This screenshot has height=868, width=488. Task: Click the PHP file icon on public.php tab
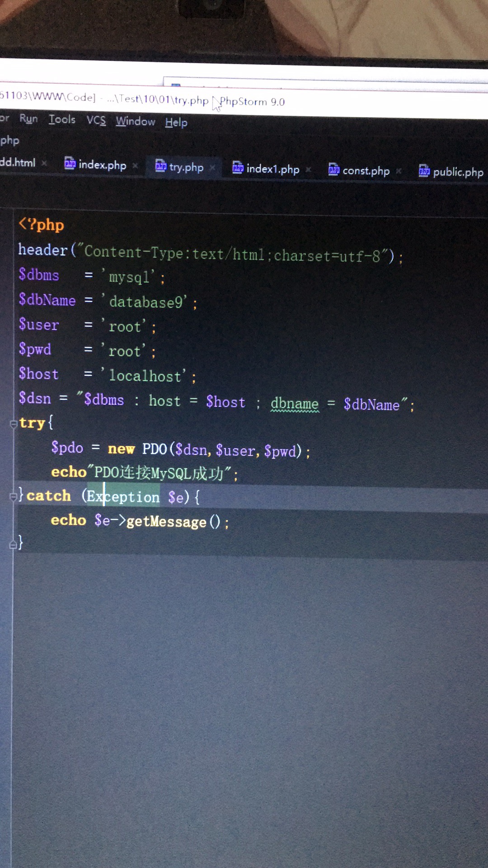point(424,171)
